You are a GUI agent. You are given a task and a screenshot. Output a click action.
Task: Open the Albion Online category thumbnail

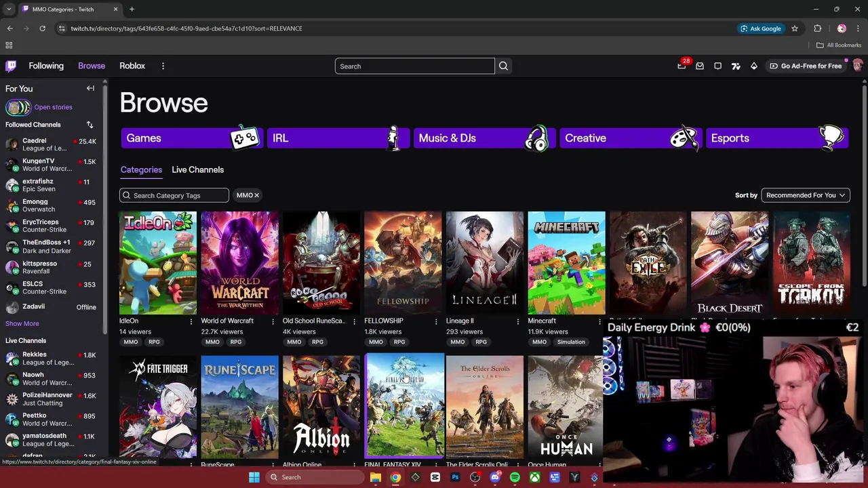[x=321, y=407]
